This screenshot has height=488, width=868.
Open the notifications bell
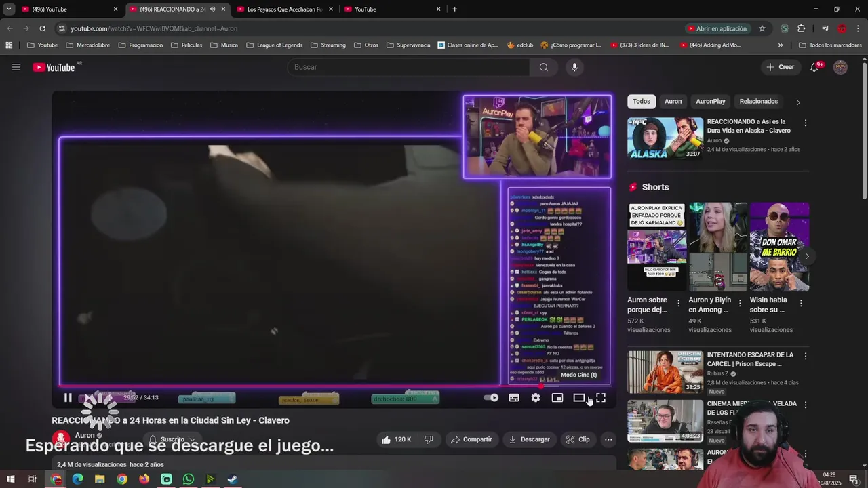click(815, 67)
